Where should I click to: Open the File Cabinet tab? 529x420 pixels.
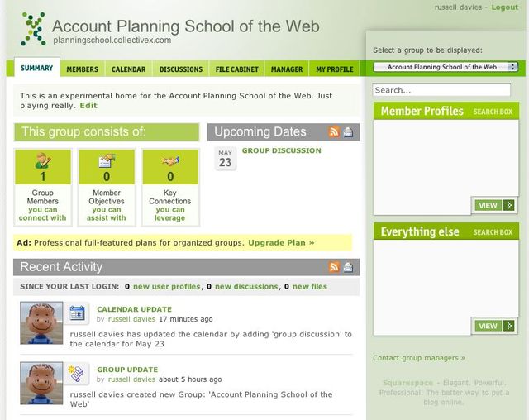click(x=237, y=69)
